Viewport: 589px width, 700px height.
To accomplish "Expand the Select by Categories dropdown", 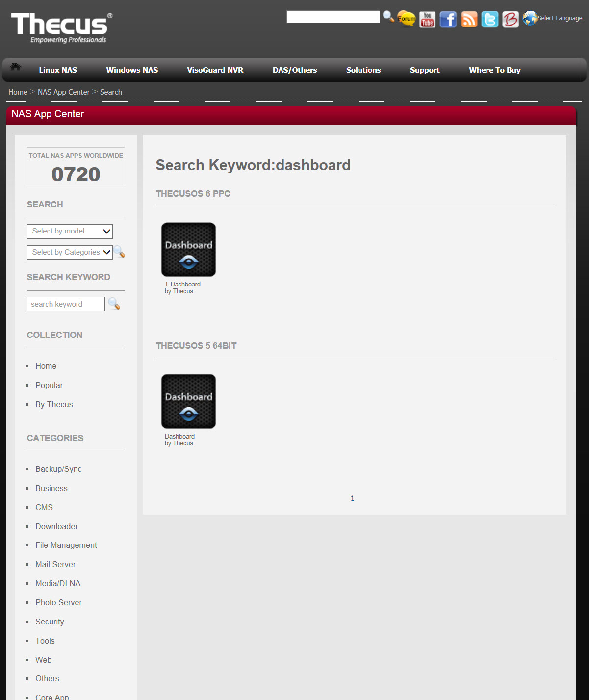I will pyautogui.click(x=70, y=253).
